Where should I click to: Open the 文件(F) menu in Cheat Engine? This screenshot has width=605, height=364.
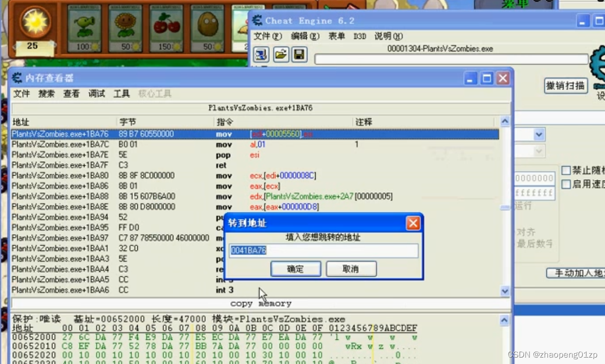pos(268,36)
